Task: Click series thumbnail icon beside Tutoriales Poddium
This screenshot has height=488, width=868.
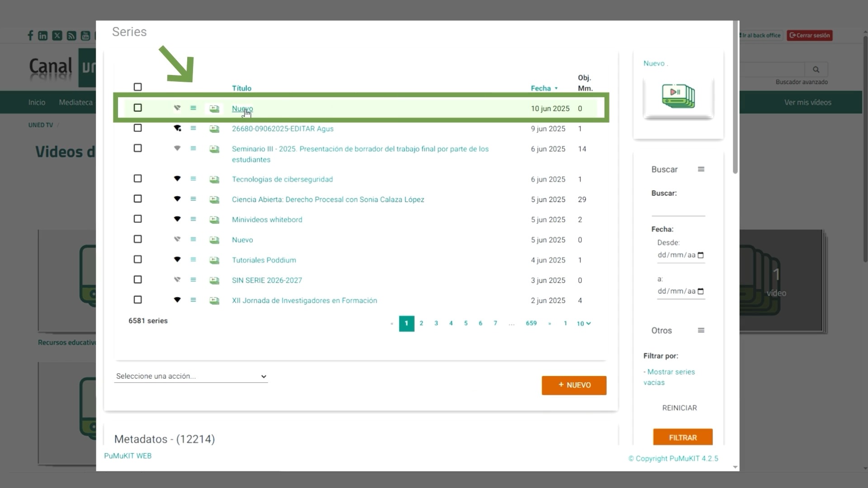Action: pos(214,260)
